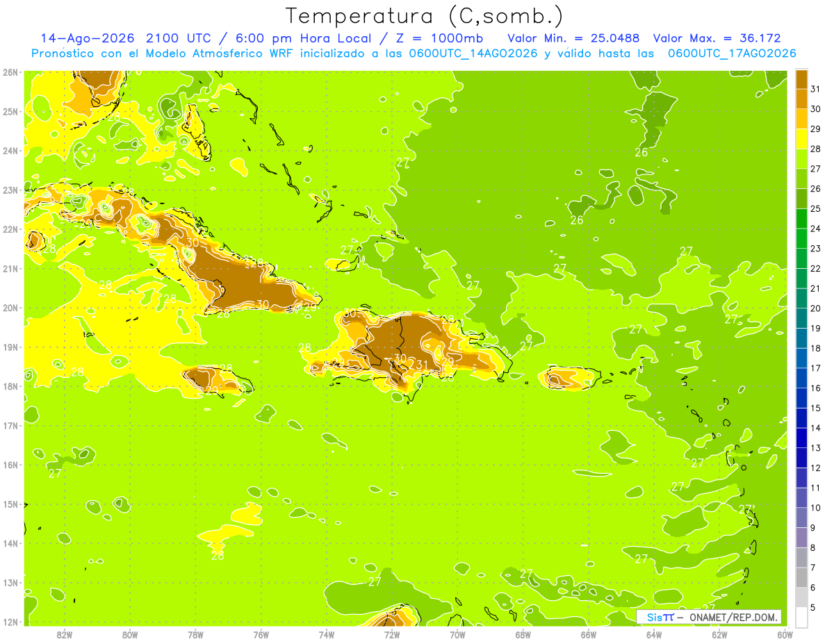This screenshot has width=834, height=644.
Task: Click the '78W' longitude axis label
Action: 195,634
